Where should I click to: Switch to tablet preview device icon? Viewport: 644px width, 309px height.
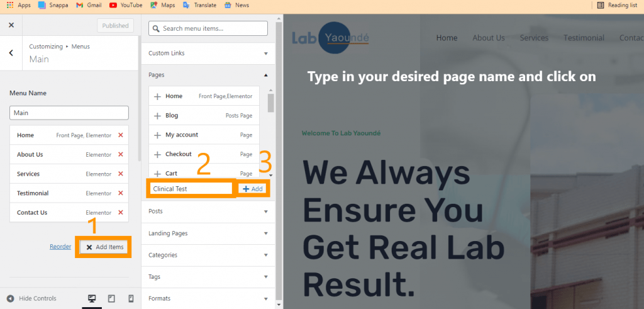(x=111, y=298)
